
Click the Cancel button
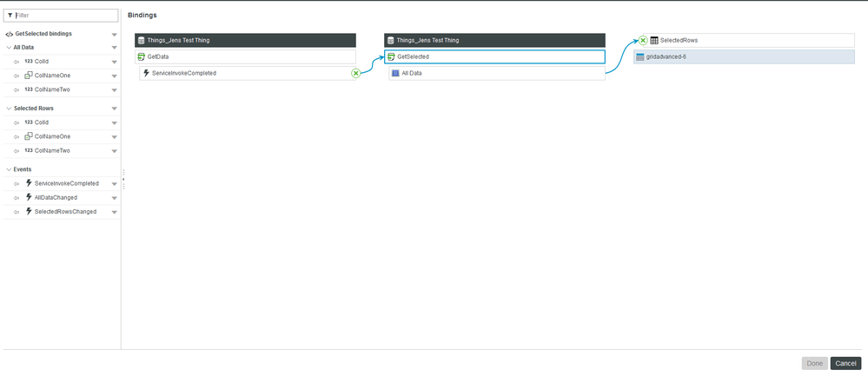(846, 363)
